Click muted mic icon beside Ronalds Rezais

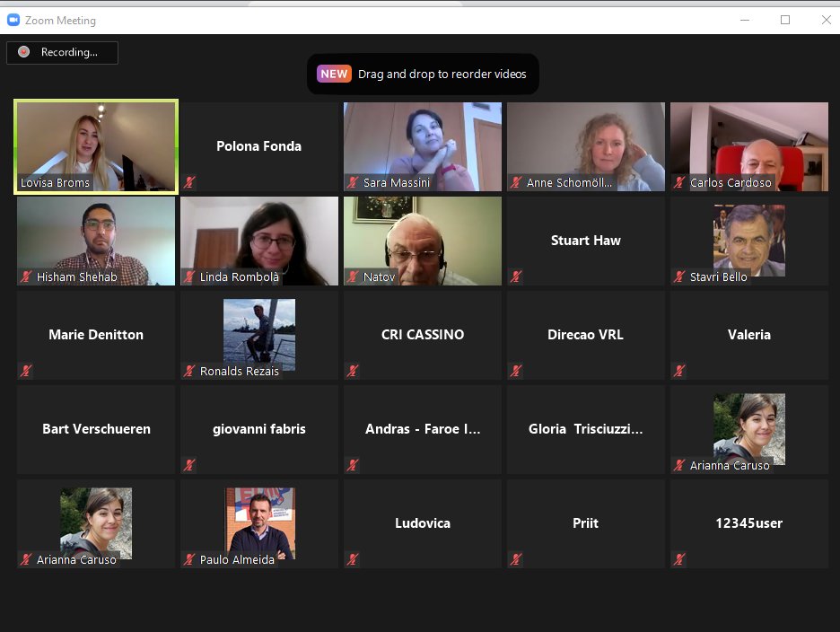[x=189, y=371]
